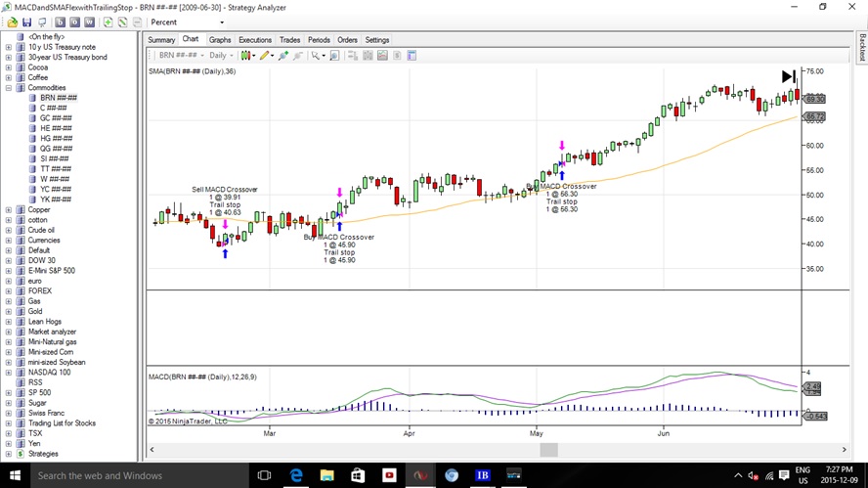Expand the 10 y US Treasury note node
868x488 pixels.
click(8, 48)
